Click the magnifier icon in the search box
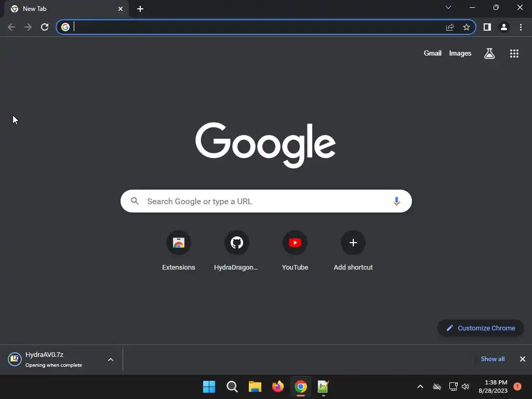This screenshot has height=399, width=532. tap(135, 201)
